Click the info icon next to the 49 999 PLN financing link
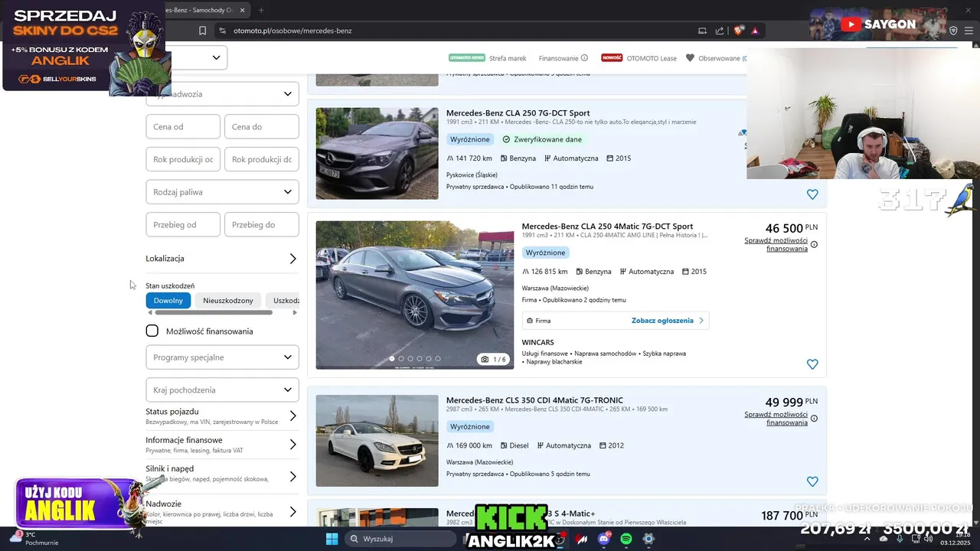The width and height of the screenshot is (980, 551). point(814,419)
